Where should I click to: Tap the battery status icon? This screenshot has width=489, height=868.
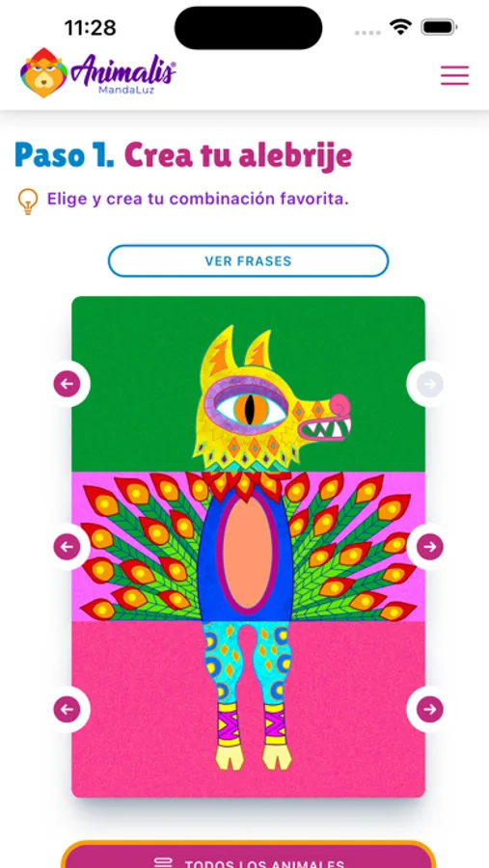pyautogui.click(x=439, y=27)
